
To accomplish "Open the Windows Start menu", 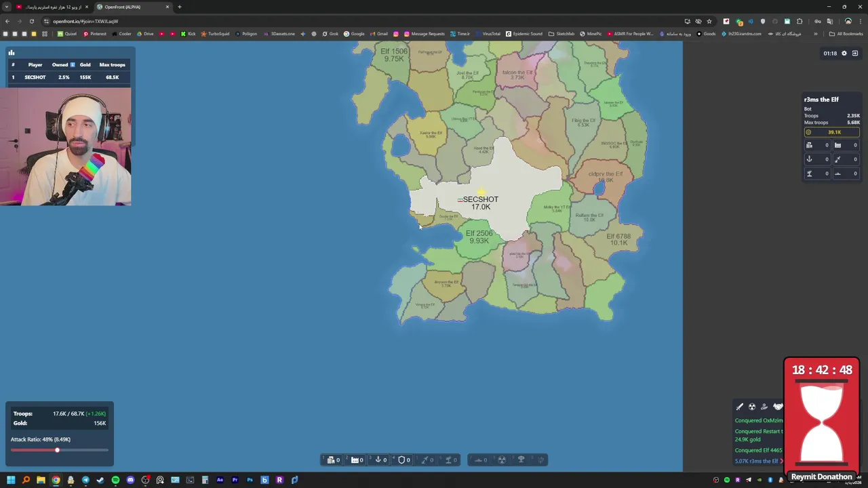I will click(11, 480).
